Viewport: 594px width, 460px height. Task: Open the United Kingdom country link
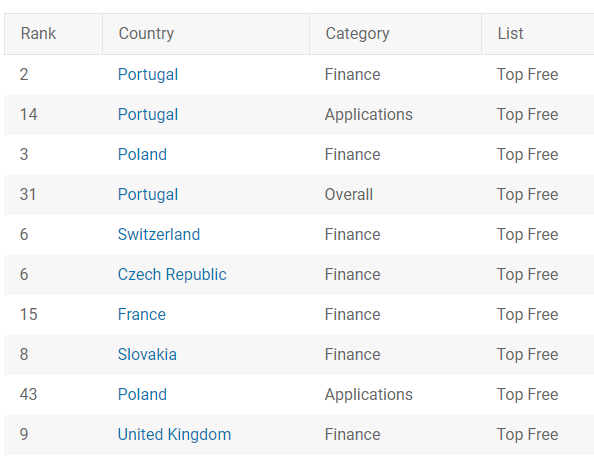[x=174, y=435]
